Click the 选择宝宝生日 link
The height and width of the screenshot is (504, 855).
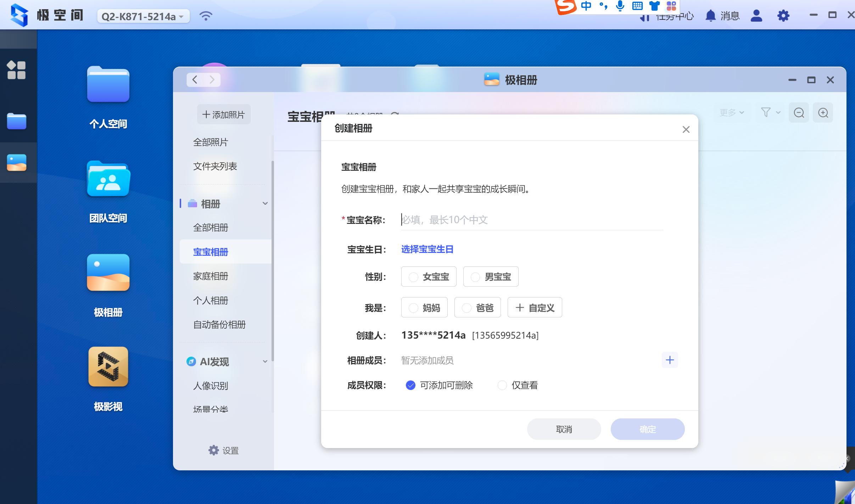[426, 249]
